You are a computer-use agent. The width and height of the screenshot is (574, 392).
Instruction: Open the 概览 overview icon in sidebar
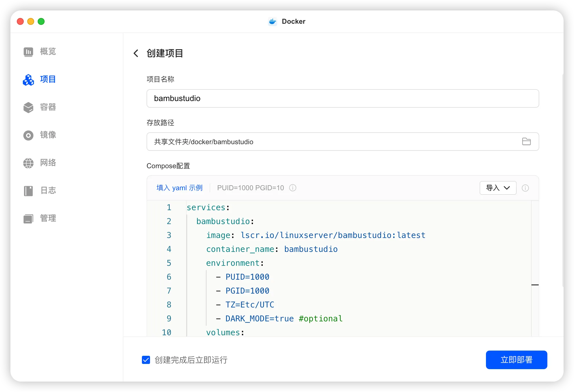tap(28, 52)
